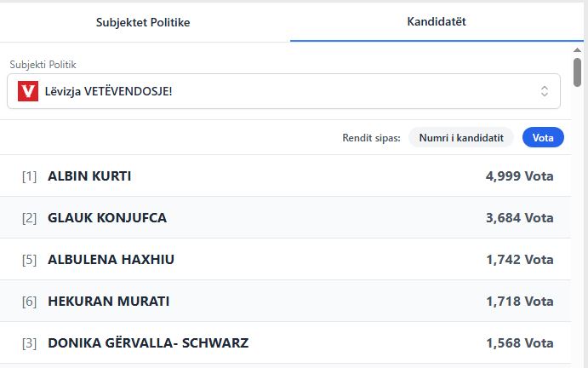Open HEKURAN MURATI entry

[x=108, y=302]
